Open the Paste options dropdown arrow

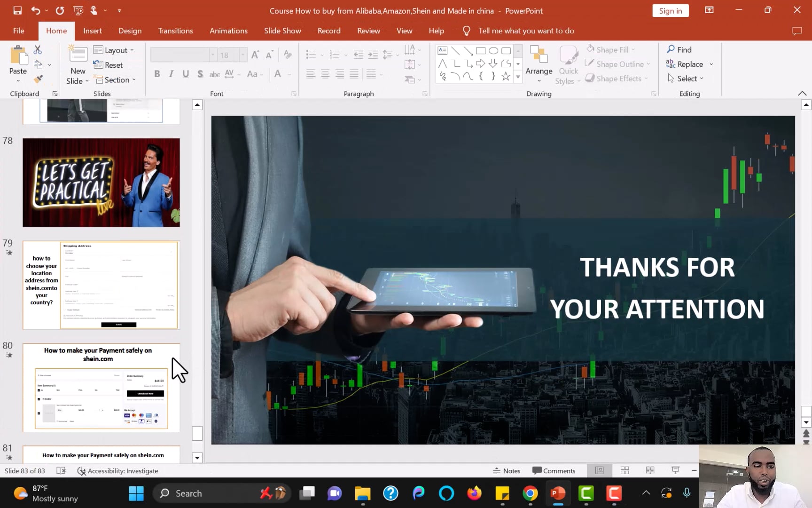18,81
